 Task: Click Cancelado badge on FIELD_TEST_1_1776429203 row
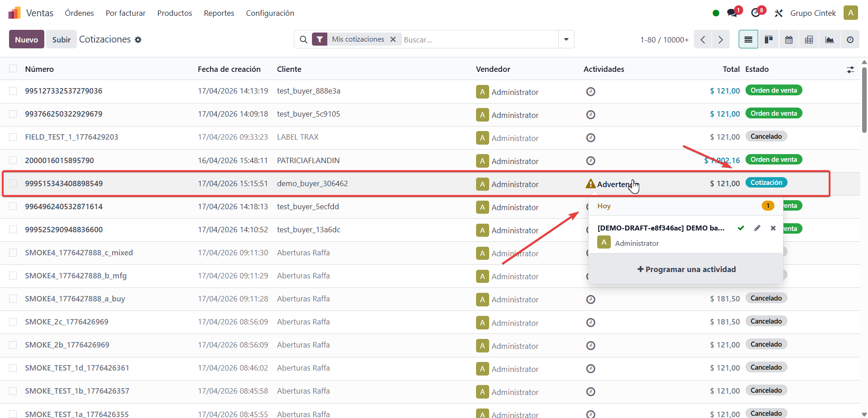(x=766, y=136)
